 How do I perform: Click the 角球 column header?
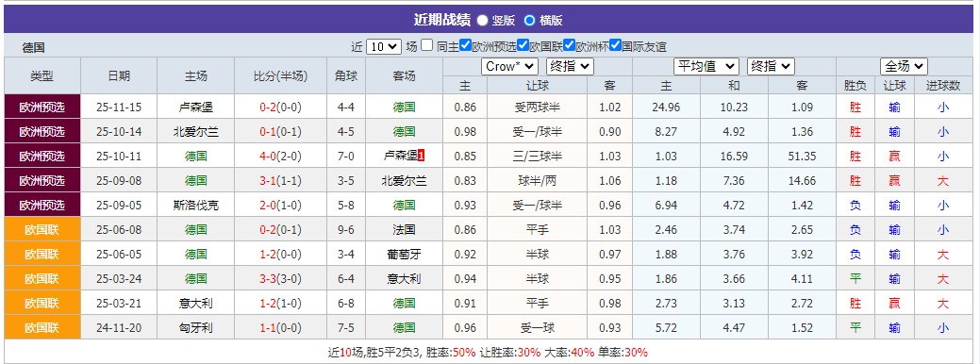[x=345, y=75]
